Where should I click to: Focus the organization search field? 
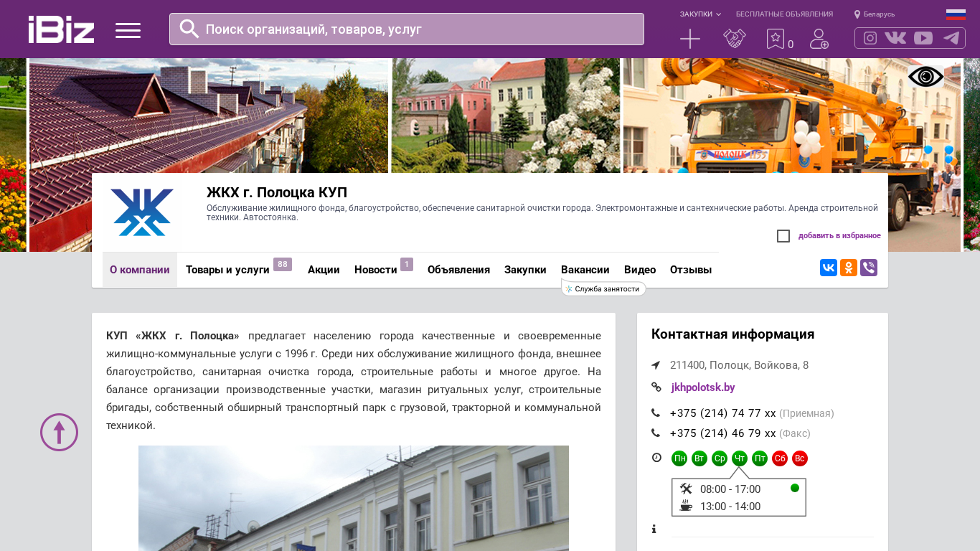pyautogui.click(x=407, y=29)
